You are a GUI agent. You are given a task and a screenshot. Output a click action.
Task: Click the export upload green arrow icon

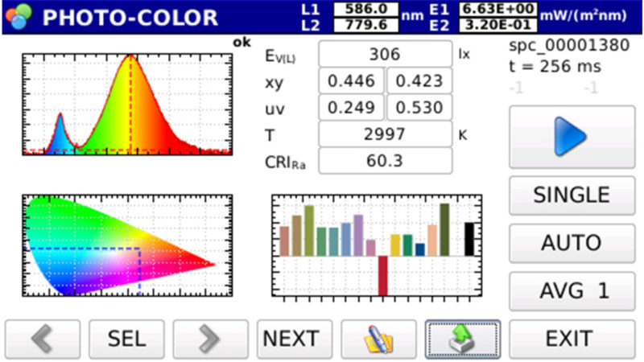click(x=462, y=339)
